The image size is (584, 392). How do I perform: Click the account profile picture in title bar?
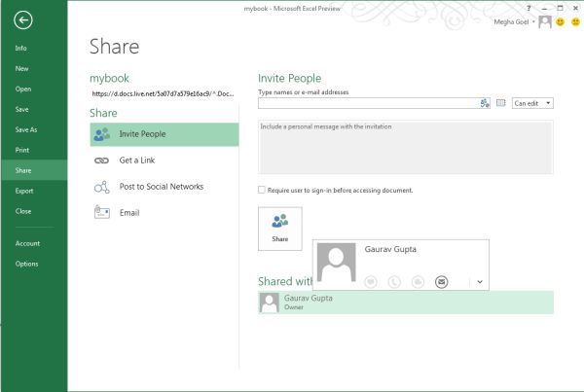coord(545,22)
